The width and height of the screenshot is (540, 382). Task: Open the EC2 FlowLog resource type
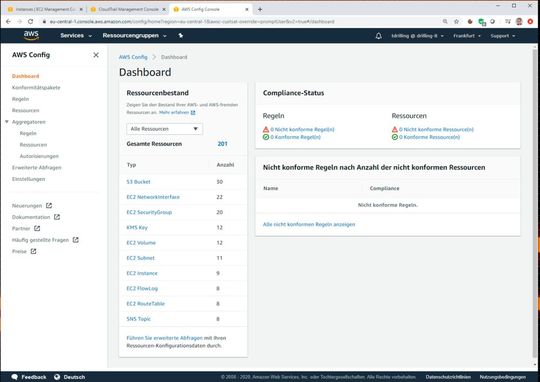coord(142,288)
